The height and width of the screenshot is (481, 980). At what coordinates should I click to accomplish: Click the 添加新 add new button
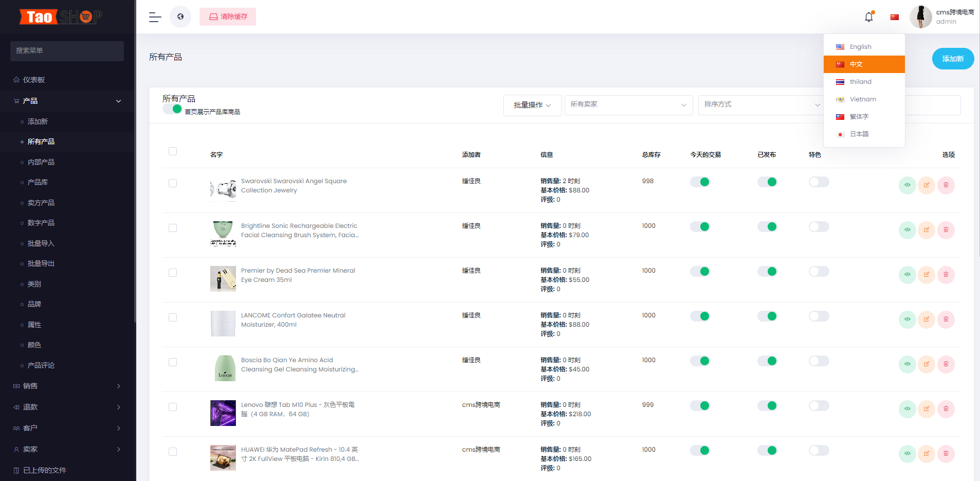(952, 59)
